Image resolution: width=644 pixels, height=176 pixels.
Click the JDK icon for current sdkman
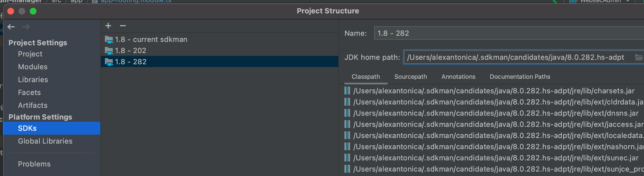(109, 40)
